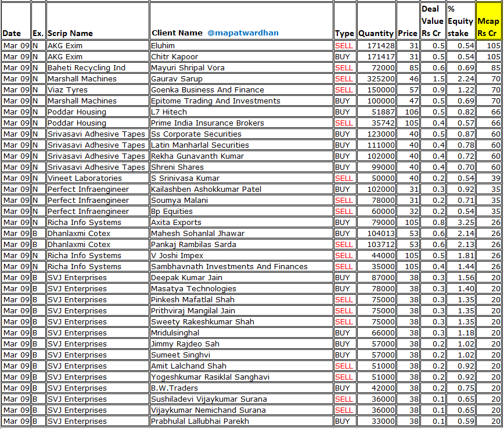
Task: Select the 'Mridulsinghal' client cell
Action: point(242,333)
